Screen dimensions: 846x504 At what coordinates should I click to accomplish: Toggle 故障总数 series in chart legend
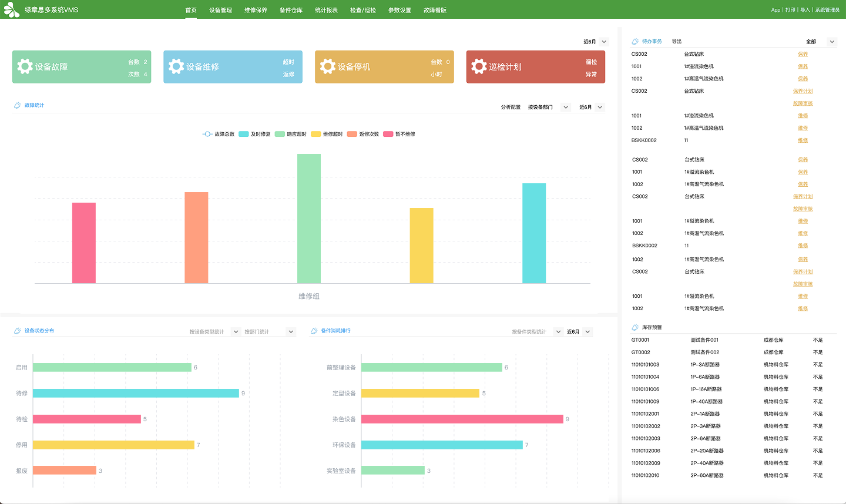tap(219, 134)
